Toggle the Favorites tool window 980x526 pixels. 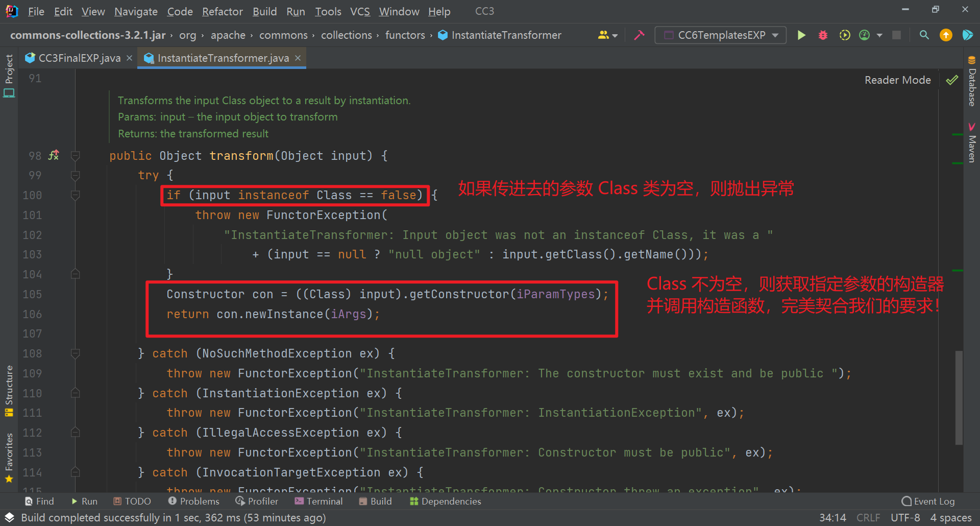point(9,455)
